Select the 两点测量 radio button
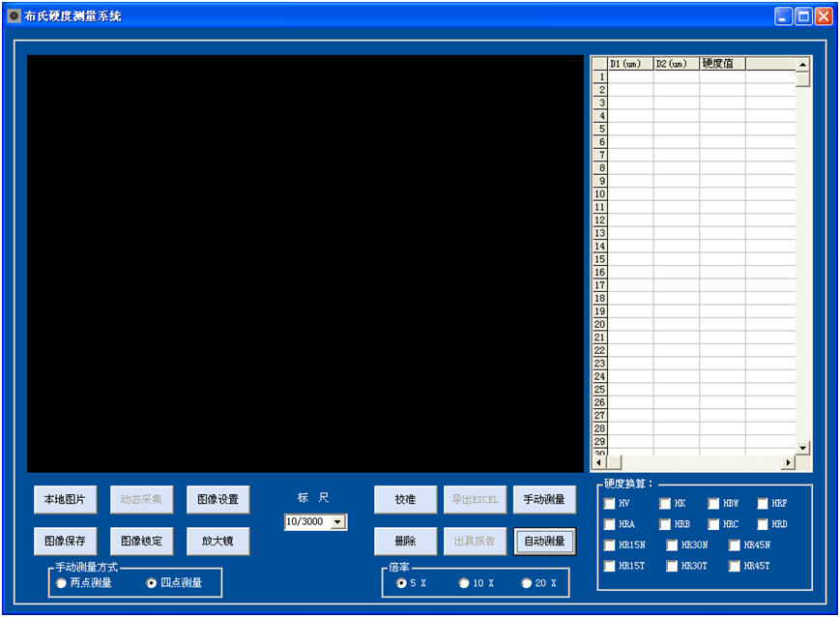The height and width of the screenshot is (617, 840). coord(62,583)
